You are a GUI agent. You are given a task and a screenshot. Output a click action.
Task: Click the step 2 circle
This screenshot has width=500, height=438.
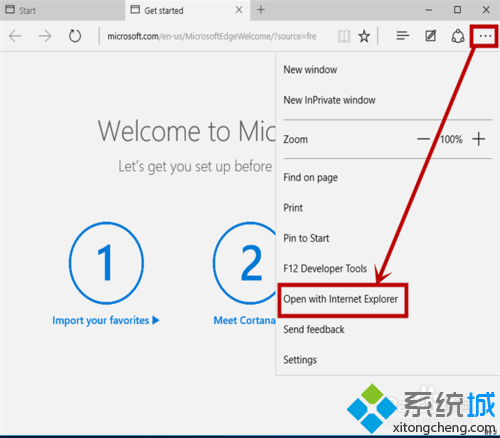click(245, 263)
